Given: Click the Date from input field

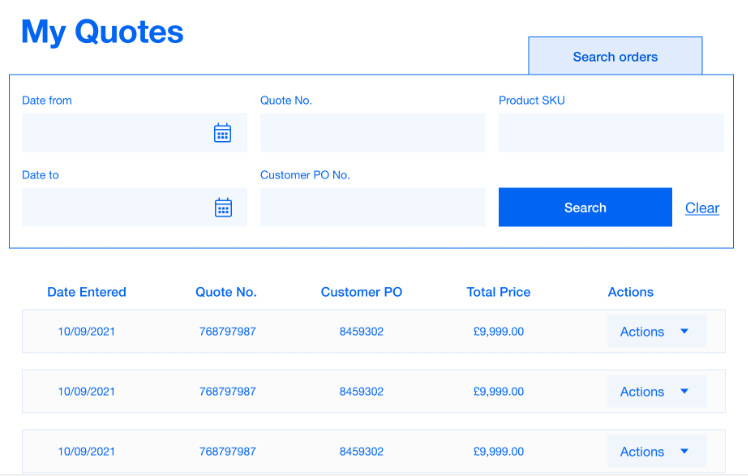Looking at the screenshot, I should 115,133.
